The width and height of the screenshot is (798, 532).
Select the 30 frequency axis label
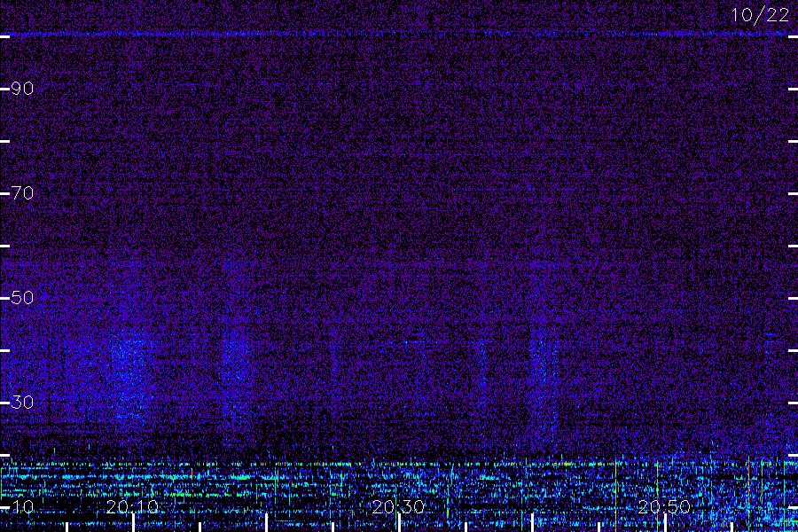(x=22, y=403)
